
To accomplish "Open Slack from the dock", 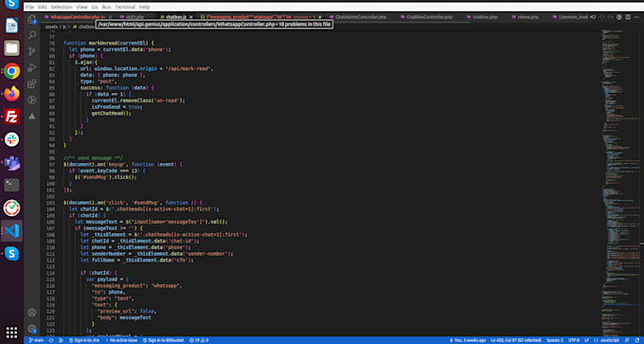I will [x=11, y=139].
